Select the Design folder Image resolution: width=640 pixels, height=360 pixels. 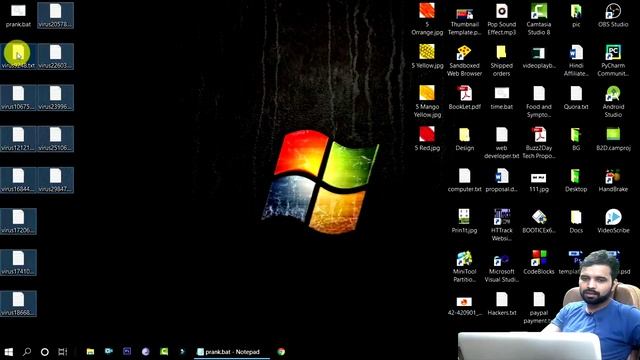[x=464, y=139]
